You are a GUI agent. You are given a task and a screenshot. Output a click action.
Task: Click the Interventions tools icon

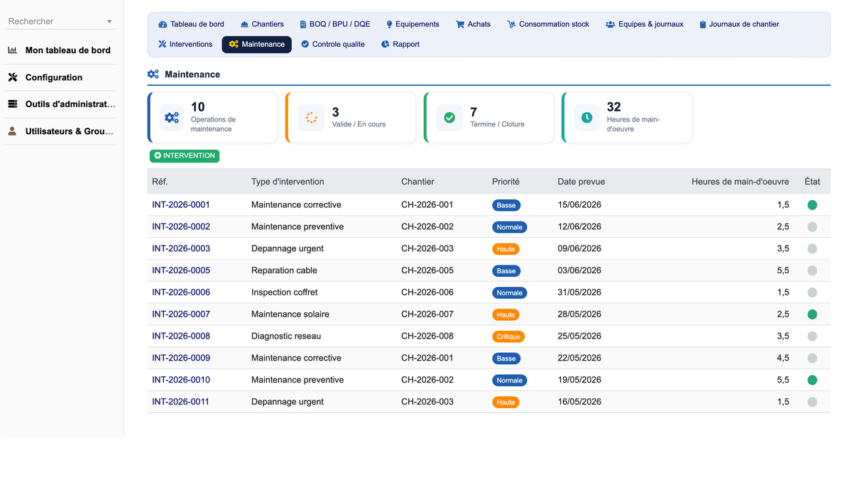coord(163,44)
